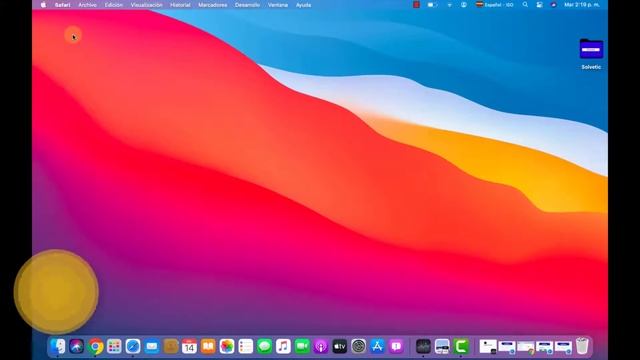Open the Apple TV app

(340, 347)
